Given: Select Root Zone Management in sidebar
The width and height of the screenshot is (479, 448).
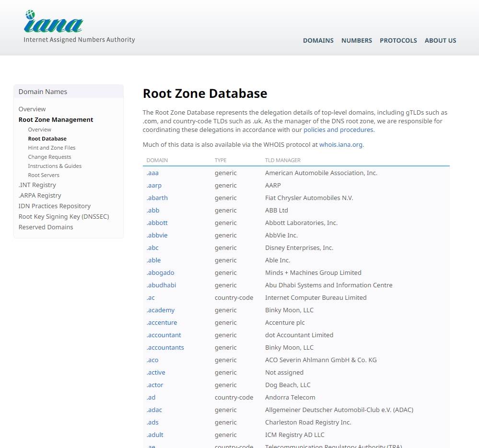Looking at the screenshot, I should [56, 120].
